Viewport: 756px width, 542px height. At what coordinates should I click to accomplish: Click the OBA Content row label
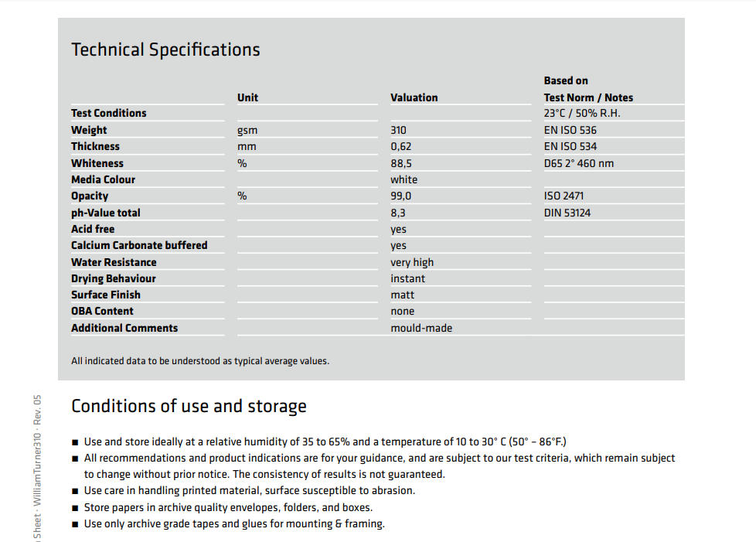pyautogui.click(x=102, y=311)
